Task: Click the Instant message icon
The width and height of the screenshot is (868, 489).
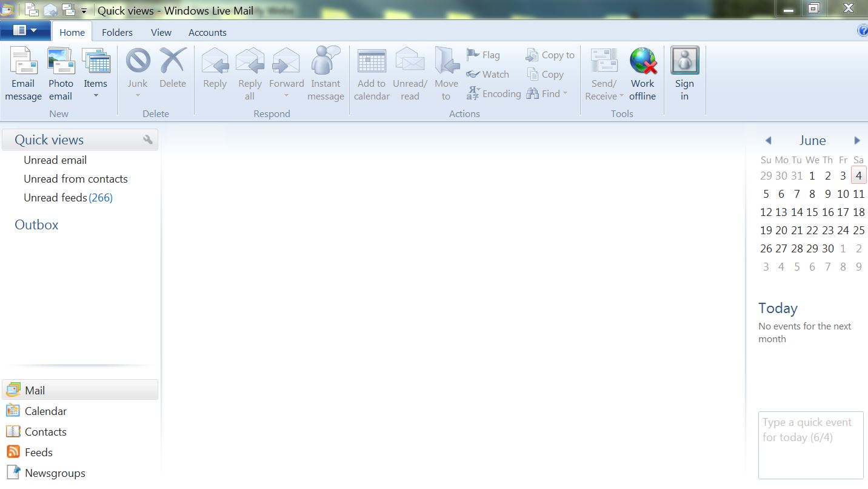Action: pos(326,60)
